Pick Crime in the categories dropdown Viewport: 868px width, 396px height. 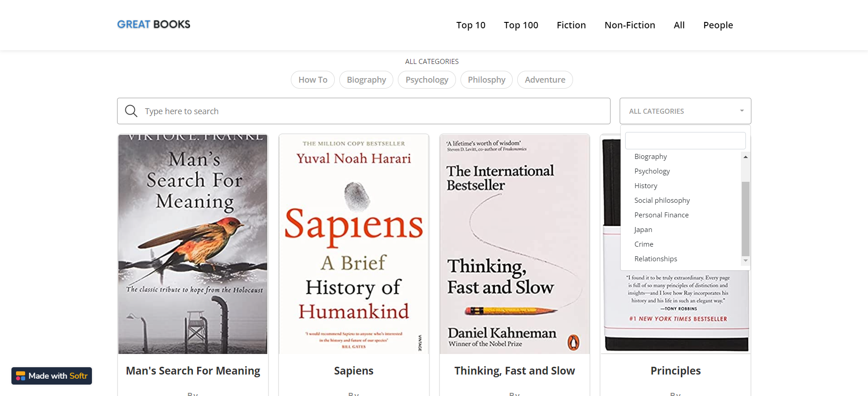click(x=643, y=244)
